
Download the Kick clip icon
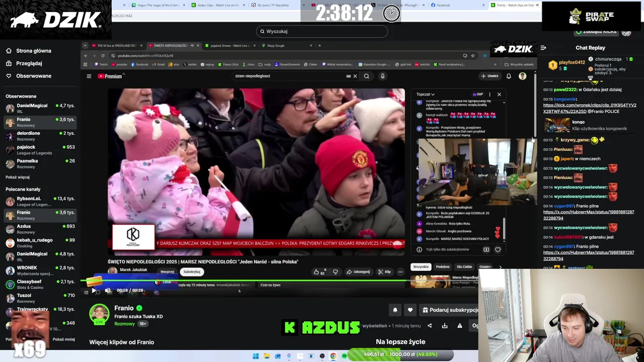click(445, 326)
